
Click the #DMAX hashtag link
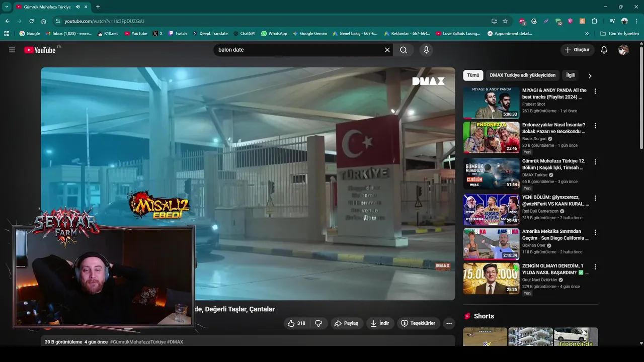175,342
